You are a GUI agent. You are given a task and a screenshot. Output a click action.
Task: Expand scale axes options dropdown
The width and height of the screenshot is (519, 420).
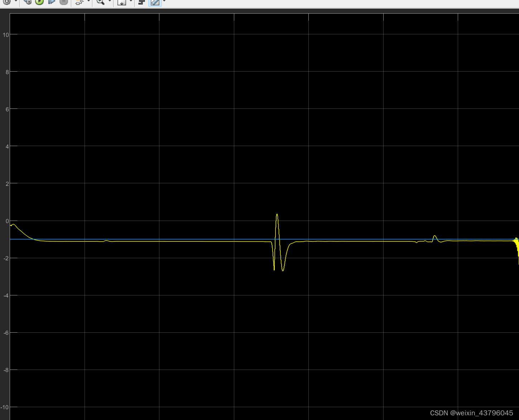click(x=131, y=1)
